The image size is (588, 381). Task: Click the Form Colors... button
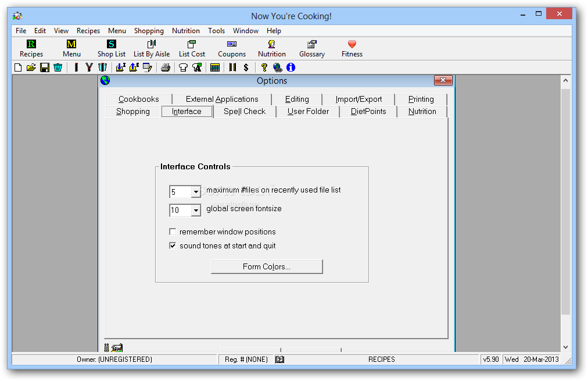click(x=267, y=266)
